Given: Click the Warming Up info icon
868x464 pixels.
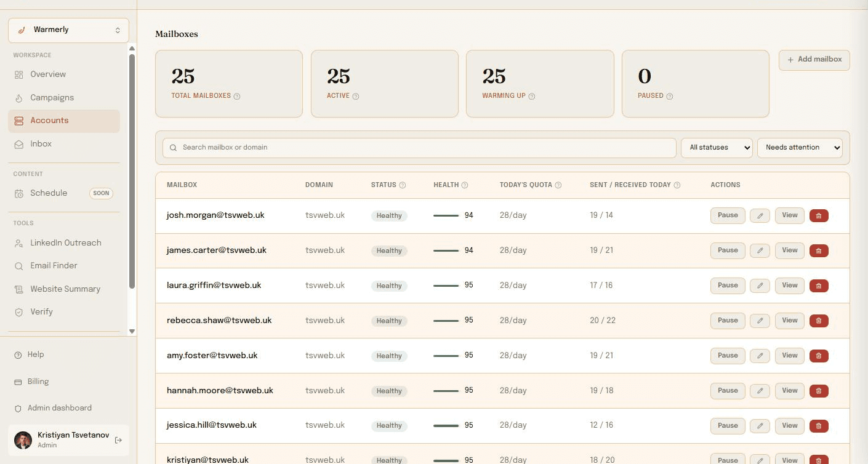Looking at the screenshot, I should pyautogui.click(x=532, y=96).
